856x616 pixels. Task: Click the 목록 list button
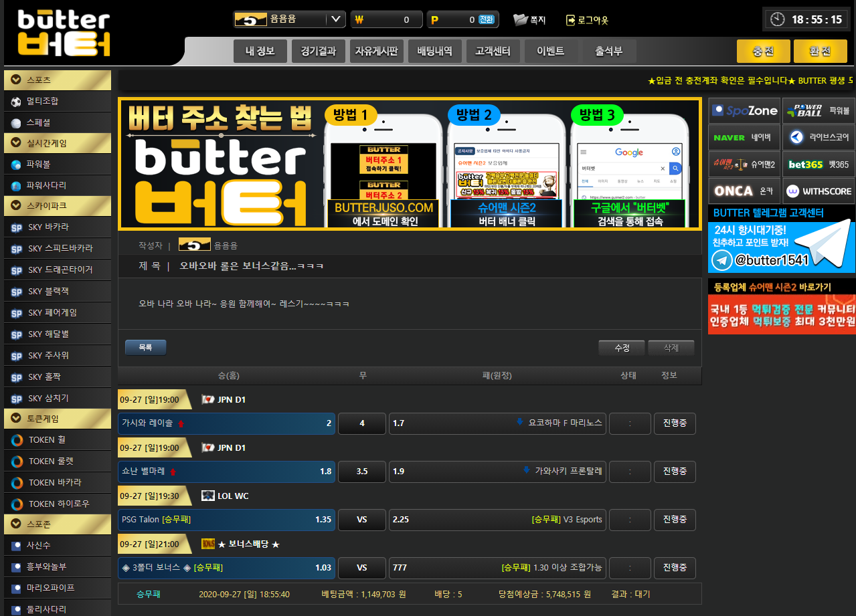tap(145, 348)
